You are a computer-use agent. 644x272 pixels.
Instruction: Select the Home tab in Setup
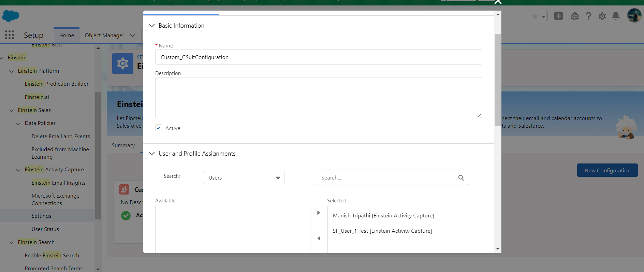pyautogui.click(x=67, y=35)
